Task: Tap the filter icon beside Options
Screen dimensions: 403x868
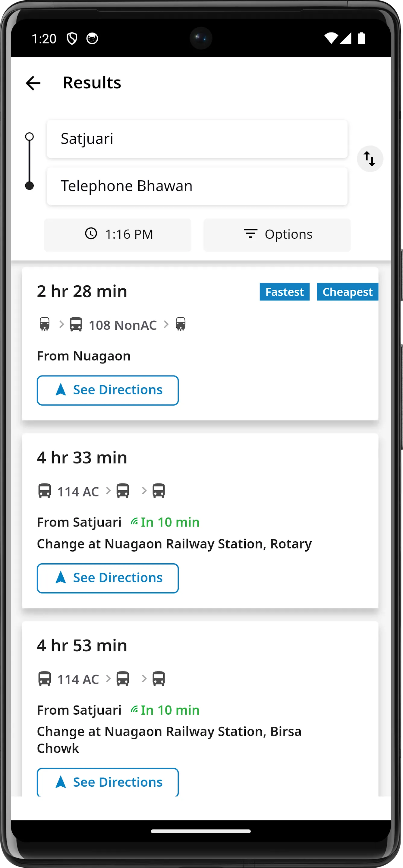Action: [x=250, y=234]
